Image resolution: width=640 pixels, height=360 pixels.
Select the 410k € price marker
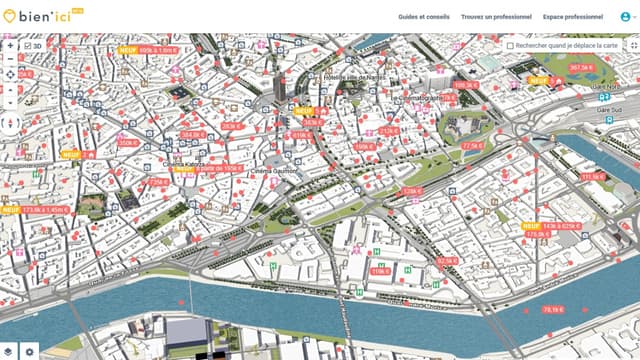click(302, 135)
